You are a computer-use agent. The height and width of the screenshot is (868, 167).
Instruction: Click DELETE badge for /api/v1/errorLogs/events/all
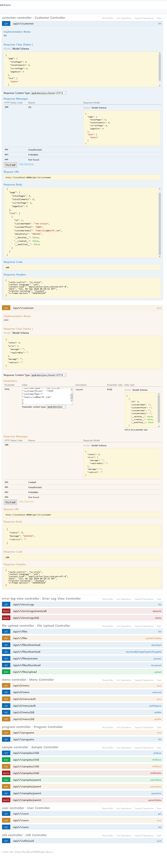pyautogui.click(x=6, y=611)
